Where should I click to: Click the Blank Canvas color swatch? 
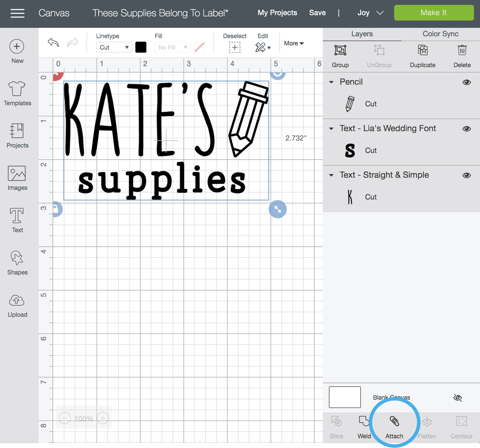(x=345, y=397)
